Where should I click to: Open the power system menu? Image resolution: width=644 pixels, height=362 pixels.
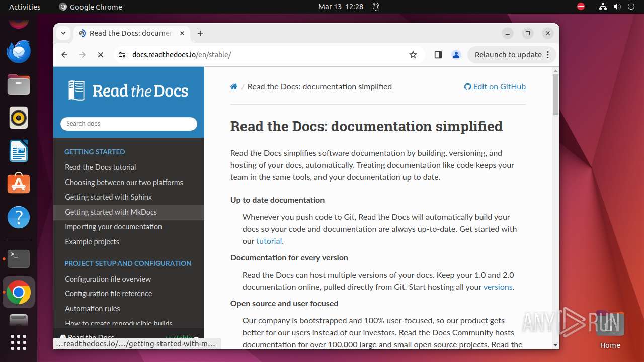[631, 7]
